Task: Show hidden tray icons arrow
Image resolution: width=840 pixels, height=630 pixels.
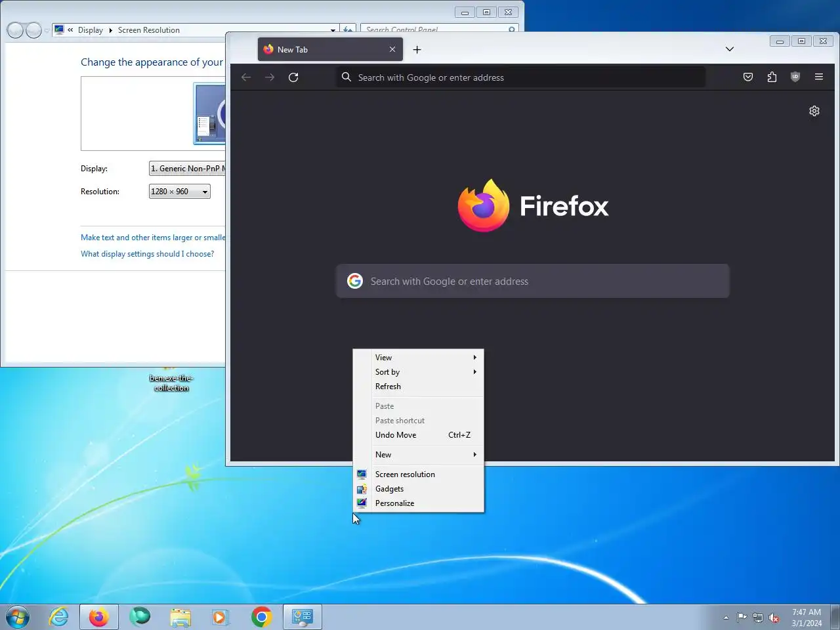Action: pos(726,618)
